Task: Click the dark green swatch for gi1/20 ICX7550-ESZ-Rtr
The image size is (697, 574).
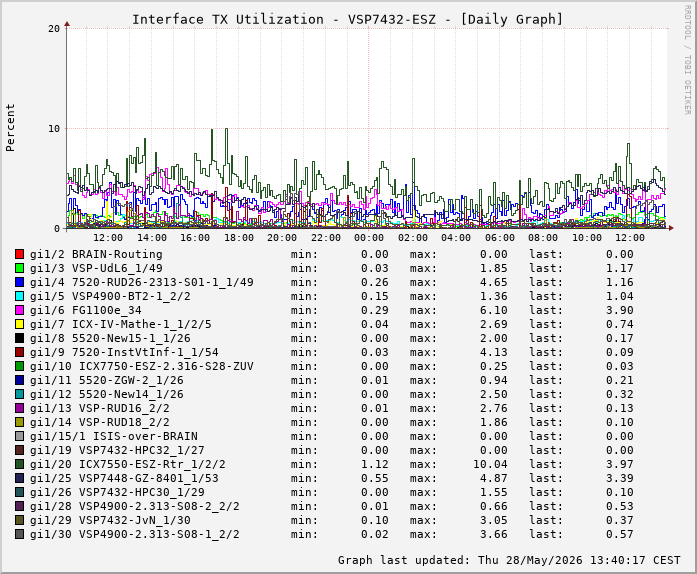Action: [19, 464]
